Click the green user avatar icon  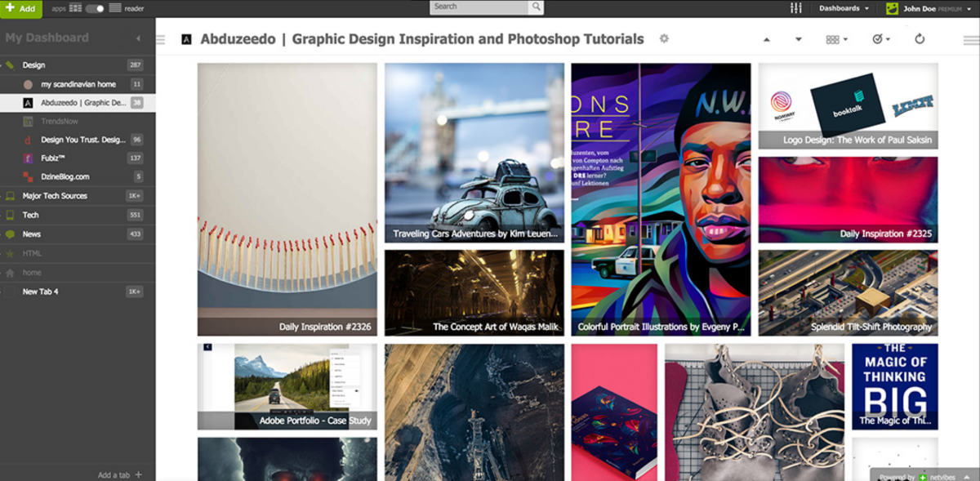coord(893,8)
